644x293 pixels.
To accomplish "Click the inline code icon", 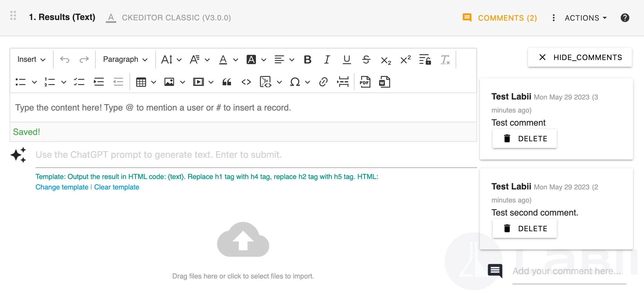I will [246, 82].
